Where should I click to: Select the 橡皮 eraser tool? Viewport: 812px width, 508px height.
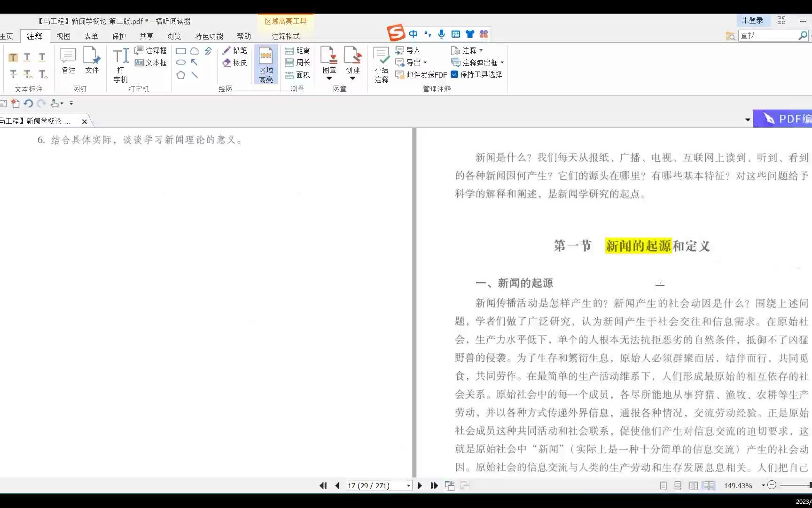click(234, 63)
